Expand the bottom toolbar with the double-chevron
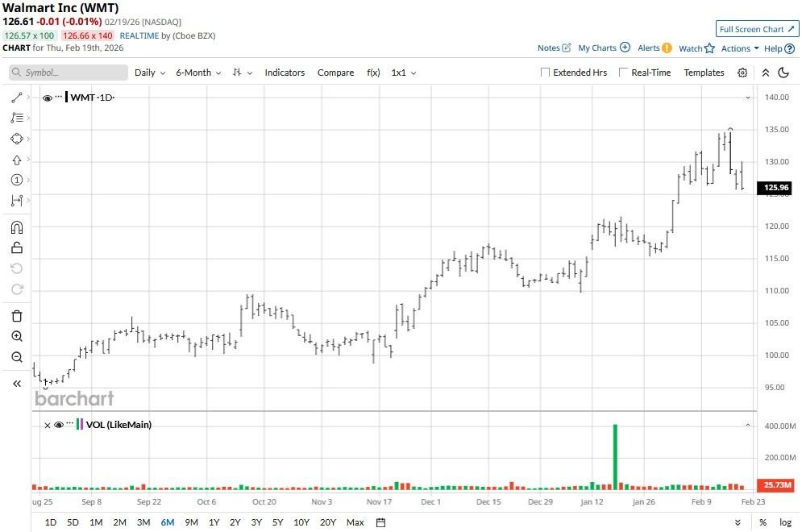Screen dimensions: 802x532 737,522
